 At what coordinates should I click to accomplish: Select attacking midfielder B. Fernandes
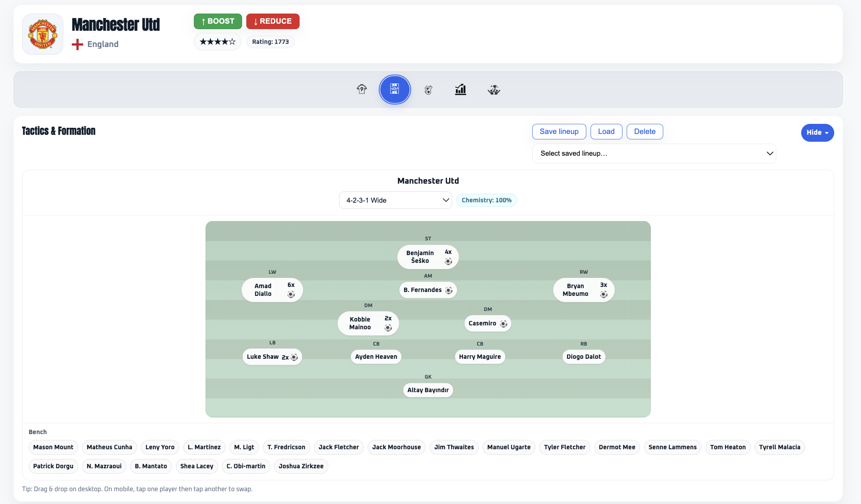(x=428, y=290)
